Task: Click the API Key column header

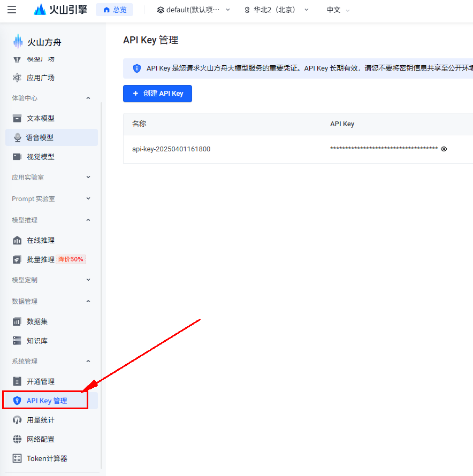Action: click(342, 124)
